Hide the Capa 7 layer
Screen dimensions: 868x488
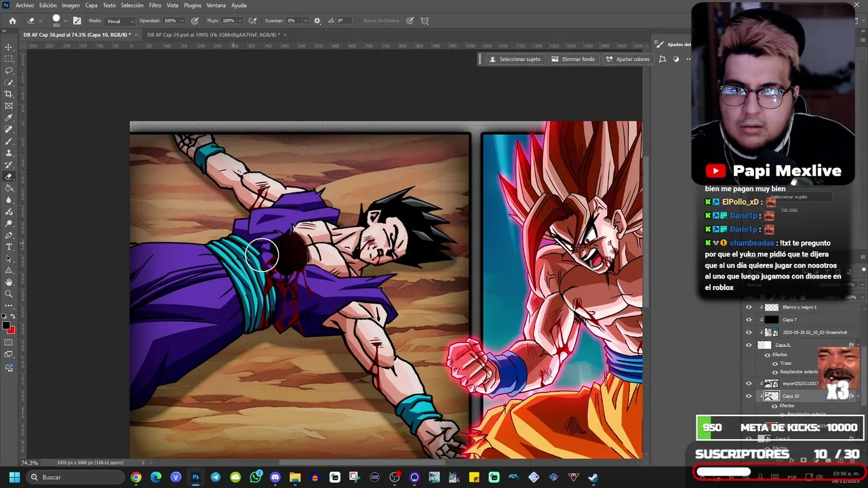tap(749, 320)
